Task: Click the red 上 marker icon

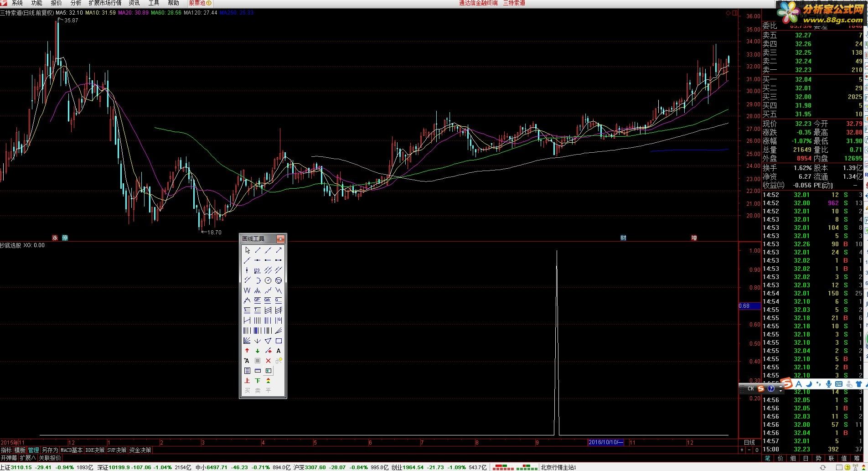Action: click(247, 380)
